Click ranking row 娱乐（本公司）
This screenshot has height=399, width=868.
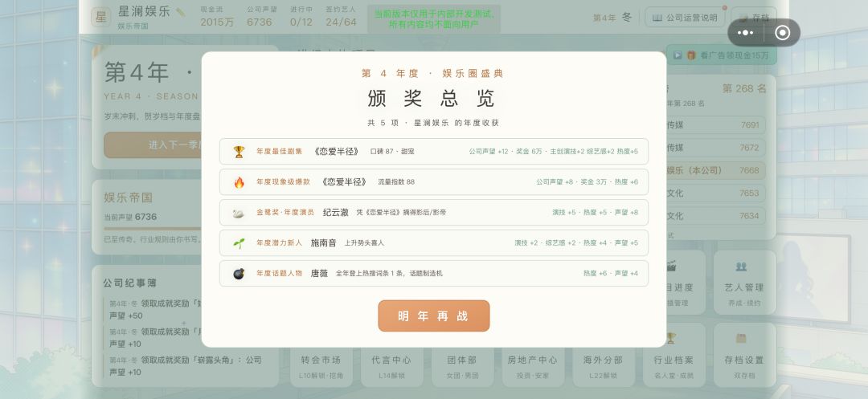point(716,170)
